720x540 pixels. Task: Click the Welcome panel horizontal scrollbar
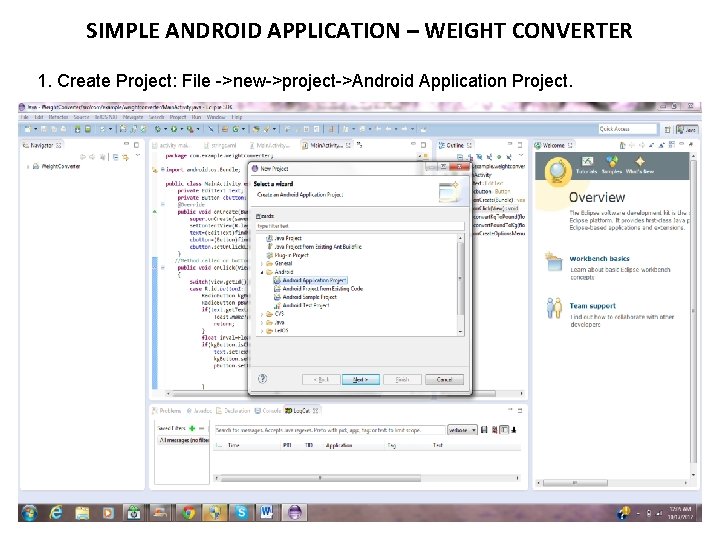tap(575, 483)
